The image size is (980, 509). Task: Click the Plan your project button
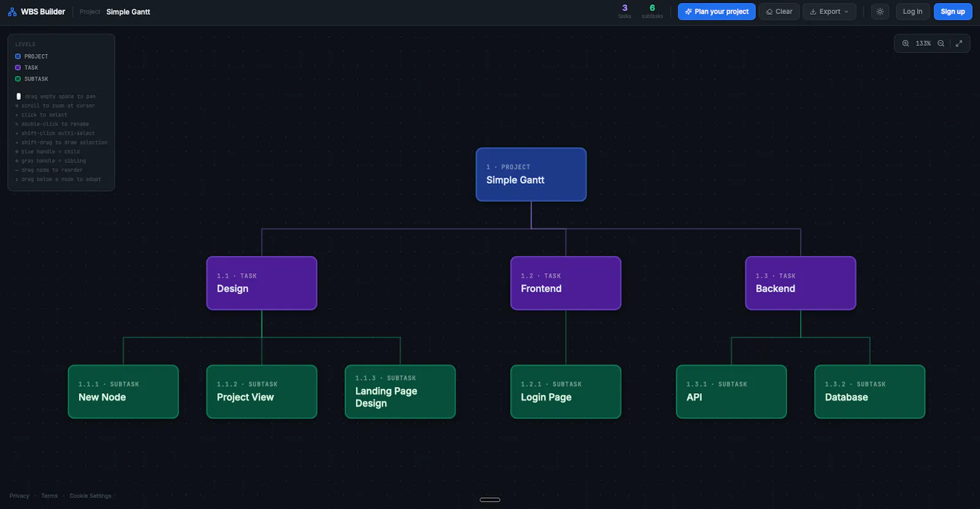tap(717, 12)
